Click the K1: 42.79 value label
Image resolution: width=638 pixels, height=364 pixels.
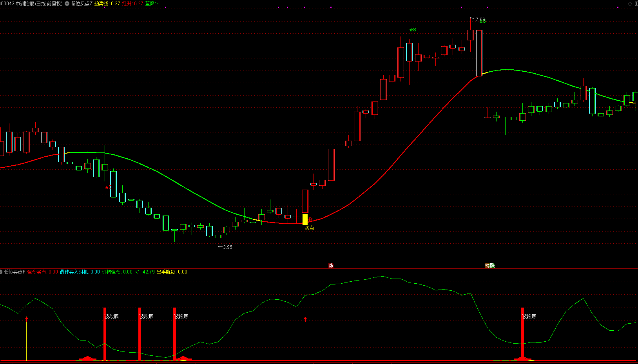[144, 272]
